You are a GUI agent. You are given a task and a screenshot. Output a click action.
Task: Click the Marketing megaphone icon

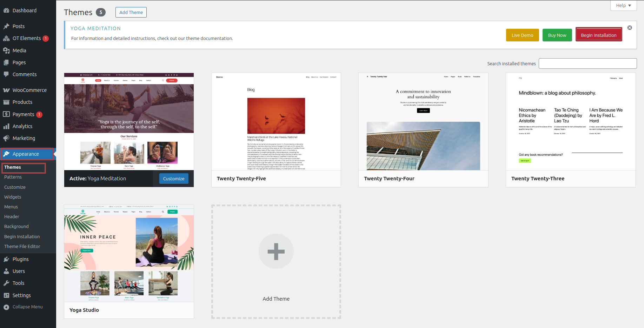(x=6, y=138)
